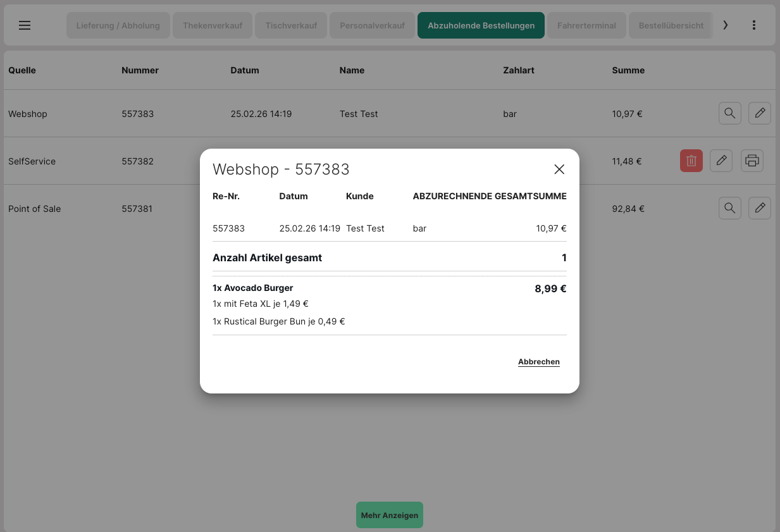Select Abzuholende Bestellungen tab
Viewport: 780px width, 532px height.
(481, 26)
